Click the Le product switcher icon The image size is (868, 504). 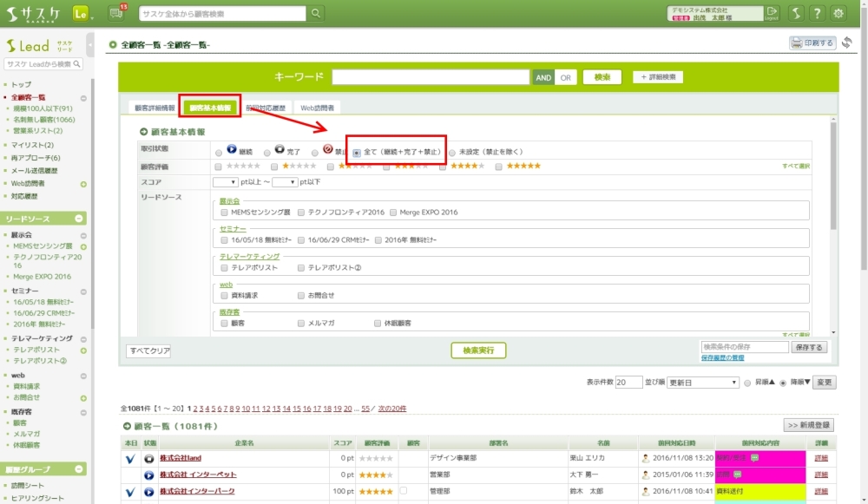tap(82, 13)
